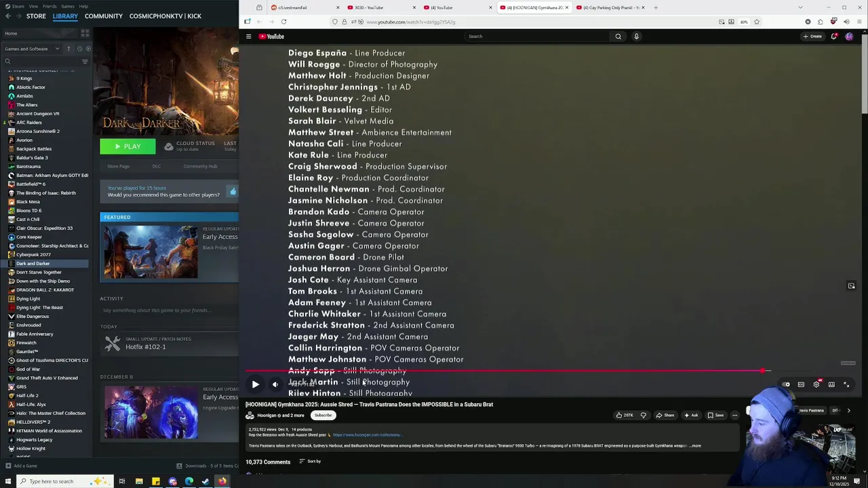Toggle show ready-to-play games filter
Image resolution: width=868 pixels, height=488 pixels.
[88, 49]
